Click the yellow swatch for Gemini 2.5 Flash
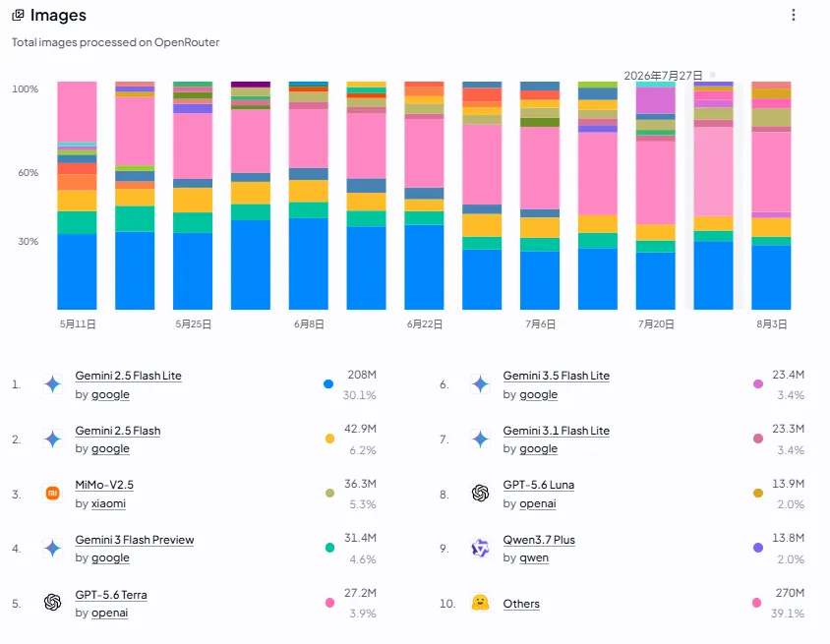 [x=329, y=439]
